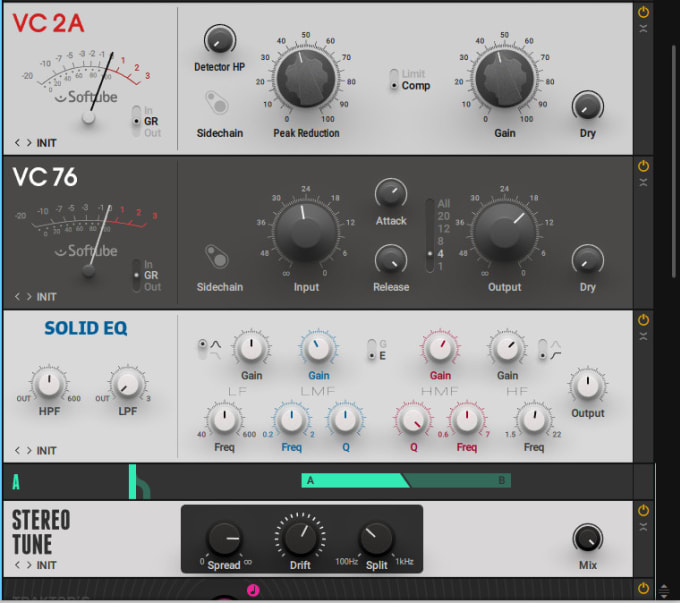Screen dimensions: 680x603
Task: Click the Solid EQ HMF Q knob
Action: point(414,419)
